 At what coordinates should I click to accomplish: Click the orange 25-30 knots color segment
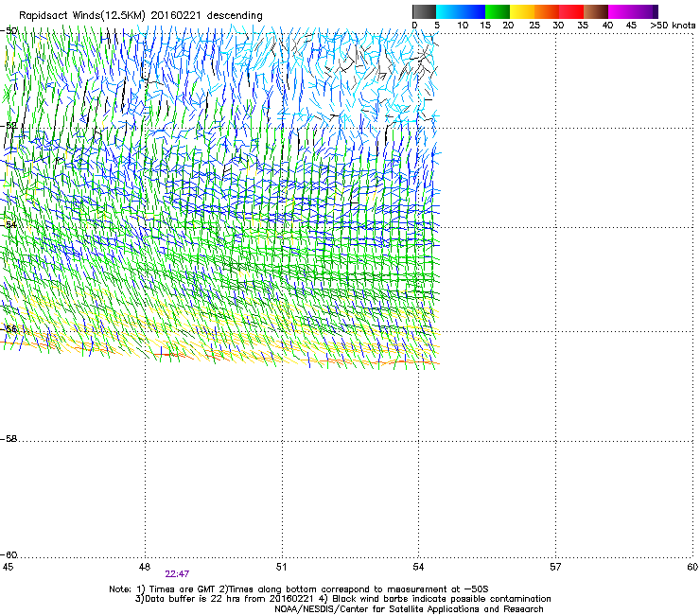[x=547, y=11]
